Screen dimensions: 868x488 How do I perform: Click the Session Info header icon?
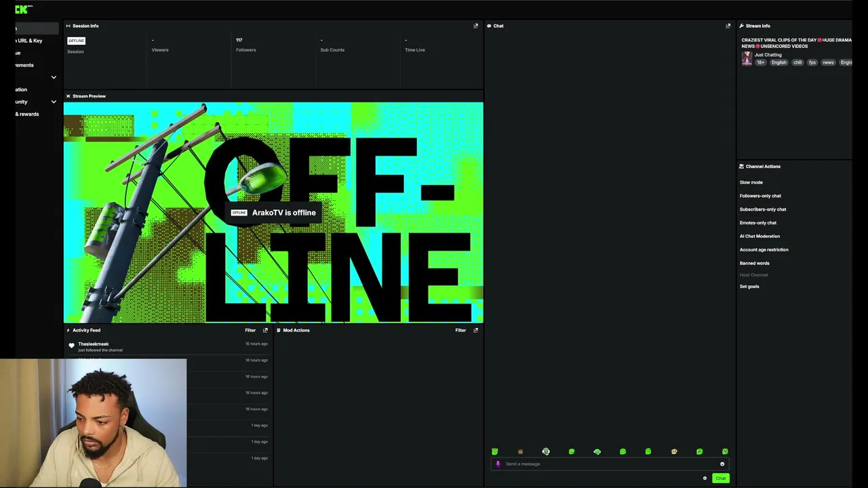68,26
